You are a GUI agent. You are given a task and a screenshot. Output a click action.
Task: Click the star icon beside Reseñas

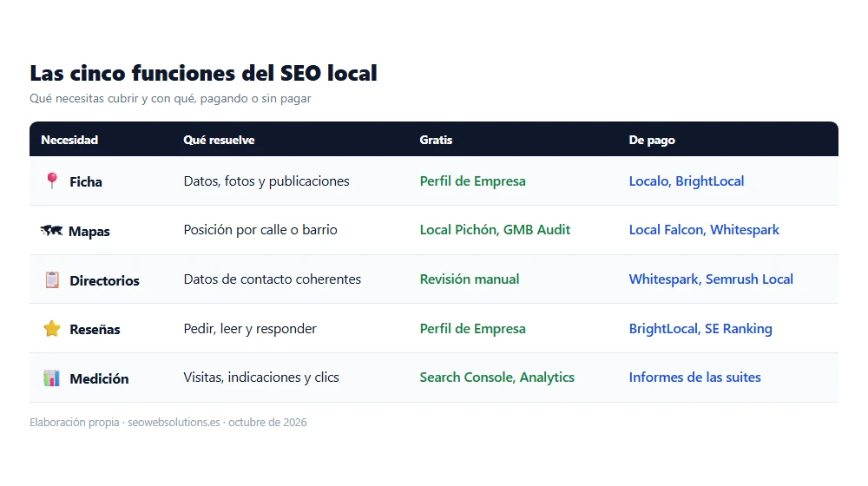pos(52,329)
